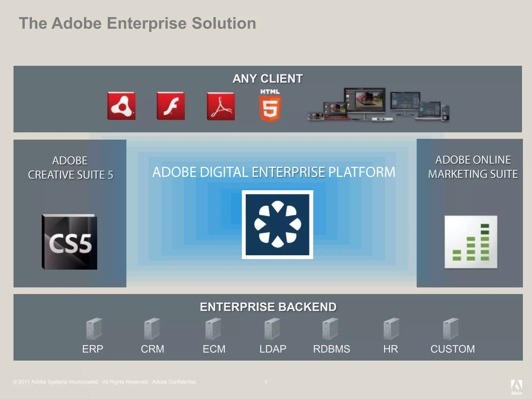Click the multi-device screens image
This screenshot has width=532, height=399.
click(x=378, y=105)
